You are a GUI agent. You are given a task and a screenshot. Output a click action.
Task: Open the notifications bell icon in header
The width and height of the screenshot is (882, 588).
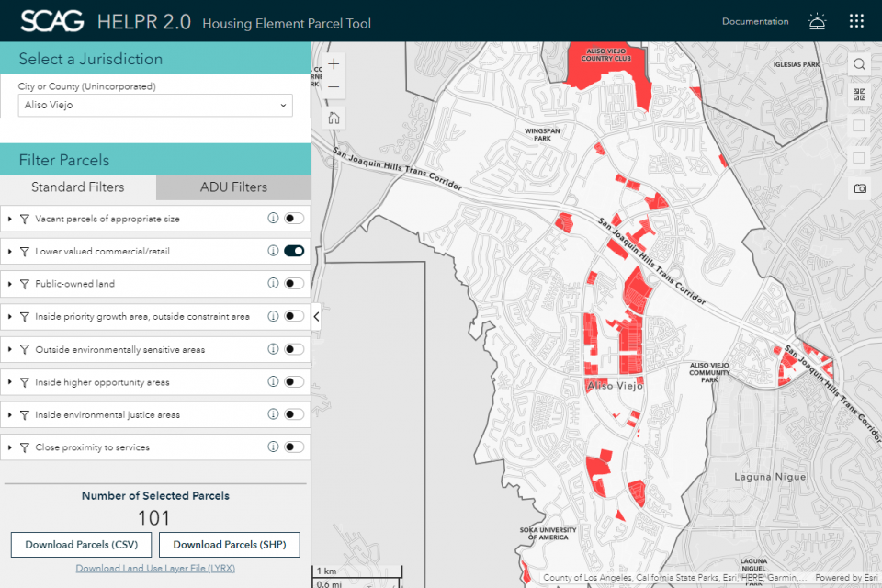[x=816, y=21]
